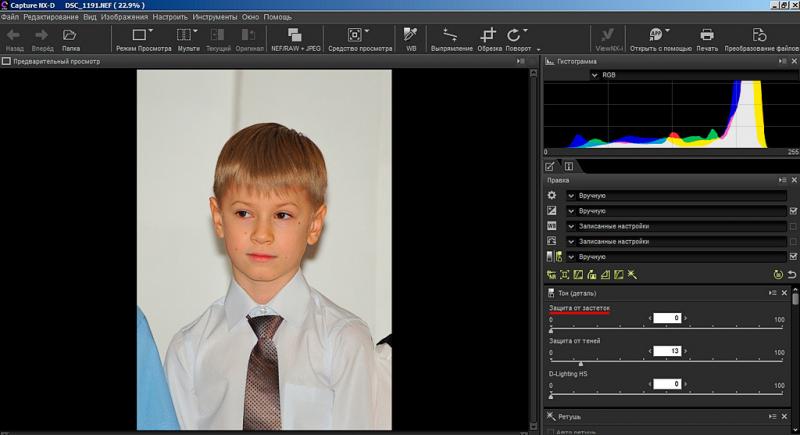Open the RGB channel dropdown in histogram
800x435 pixels.
click(693, 75)
